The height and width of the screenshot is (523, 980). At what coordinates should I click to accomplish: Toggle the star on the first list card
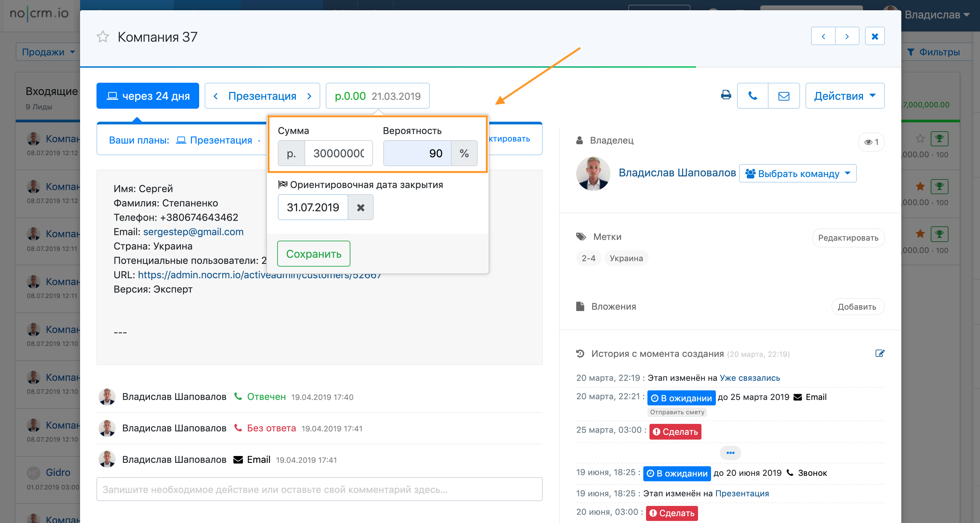(x=920, y=139)
